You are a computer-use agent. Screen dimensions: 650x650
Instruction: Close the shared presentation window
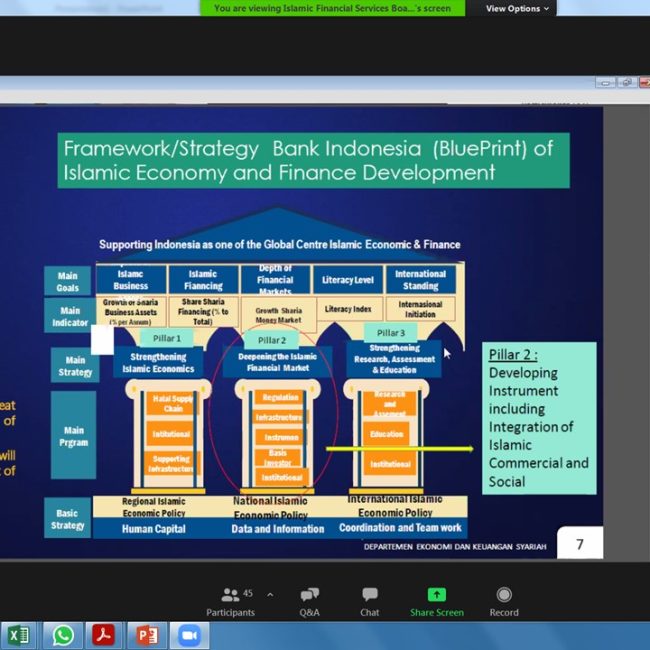[645, 83]
